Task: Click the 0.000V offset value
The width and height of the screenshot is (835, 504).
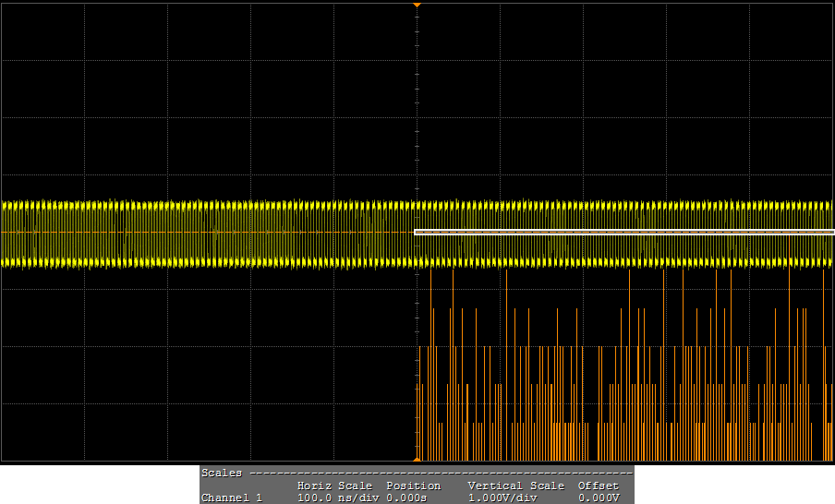Action: coord(598,498)
